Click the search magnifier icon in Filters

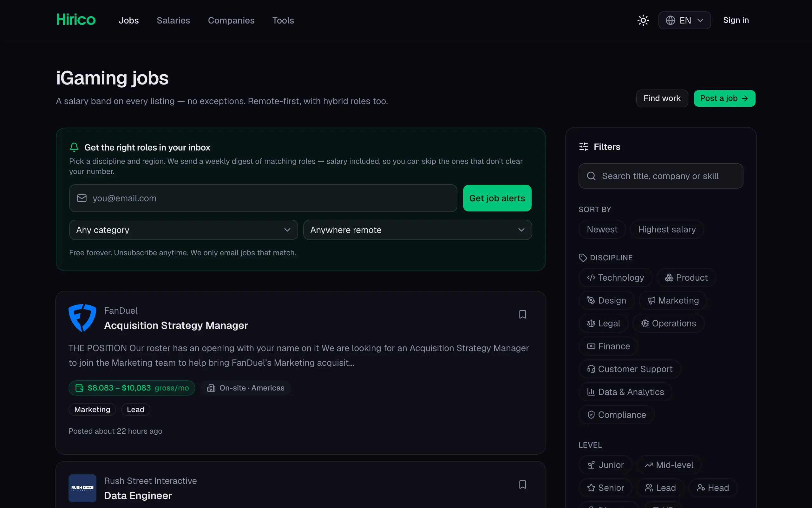coord(591,176)
